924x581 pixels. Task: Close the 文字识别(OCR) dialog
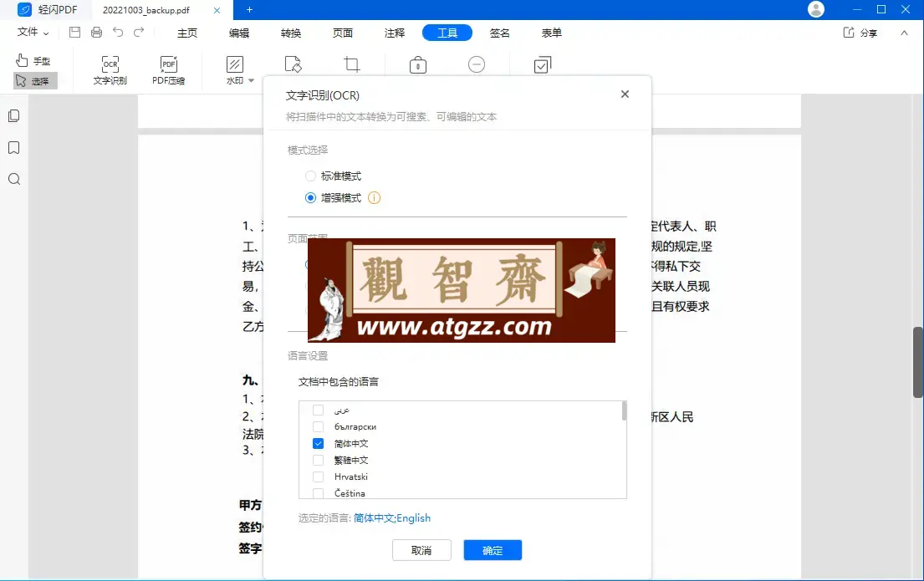click(x=625, y=94)
